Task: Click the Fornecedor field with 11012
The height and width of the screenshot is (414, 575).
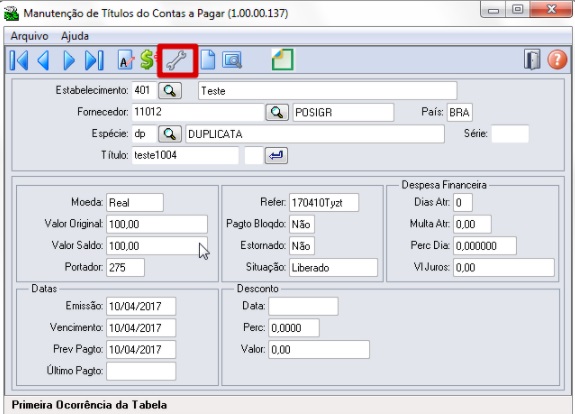Action: click(x=198, y=112)
